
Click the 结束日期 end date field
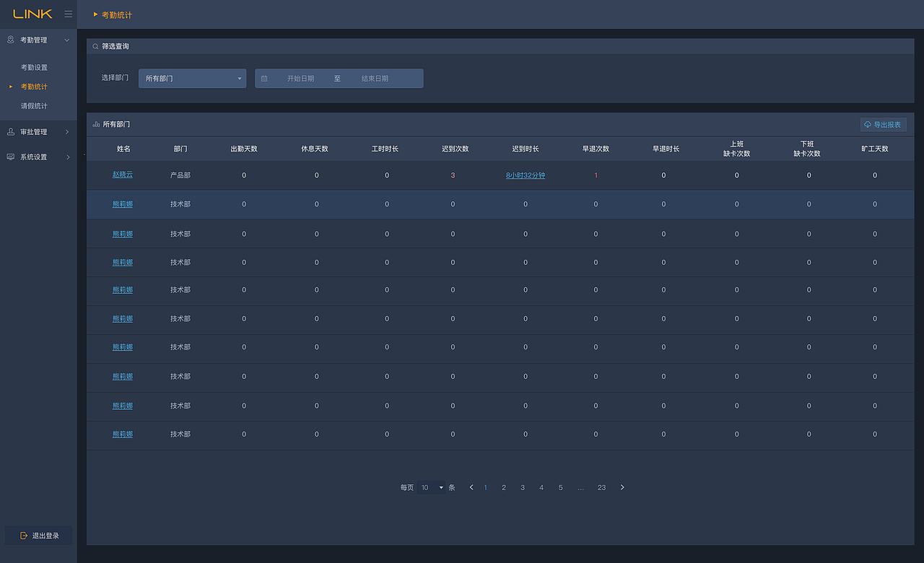click(x=375, y=78)
